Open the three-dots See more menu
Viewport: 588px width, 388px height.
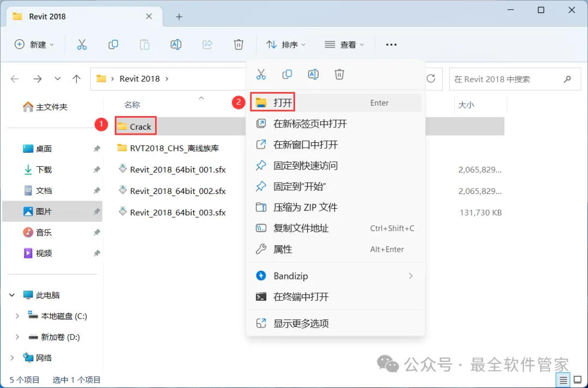point(391,45)
